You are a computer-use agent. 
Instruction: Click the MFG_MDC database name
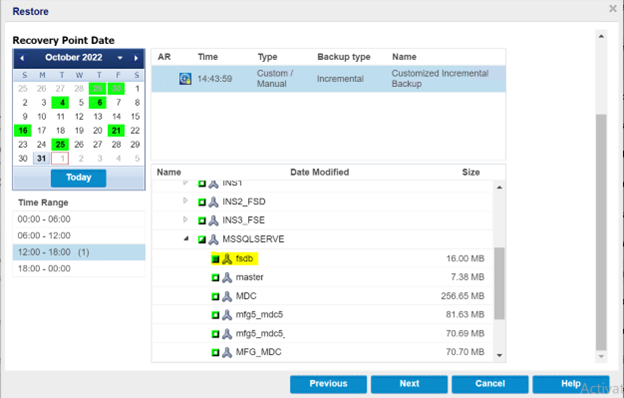point(259,352)
